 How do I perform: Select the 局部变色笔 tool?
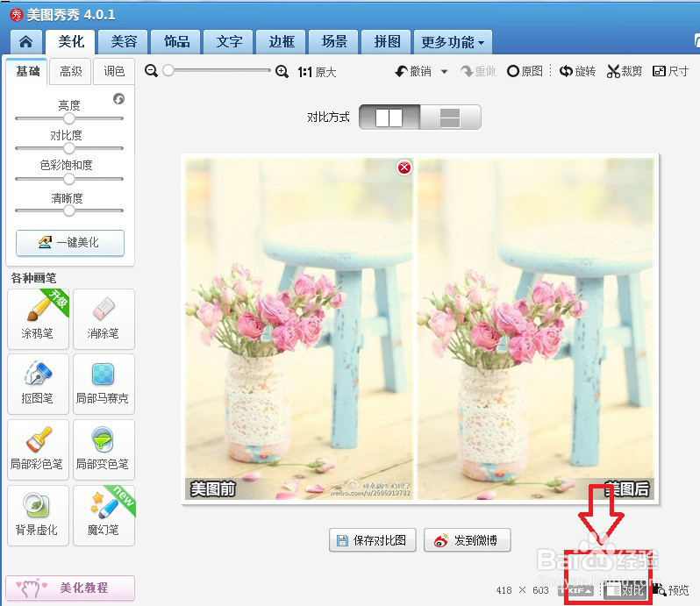104,450
